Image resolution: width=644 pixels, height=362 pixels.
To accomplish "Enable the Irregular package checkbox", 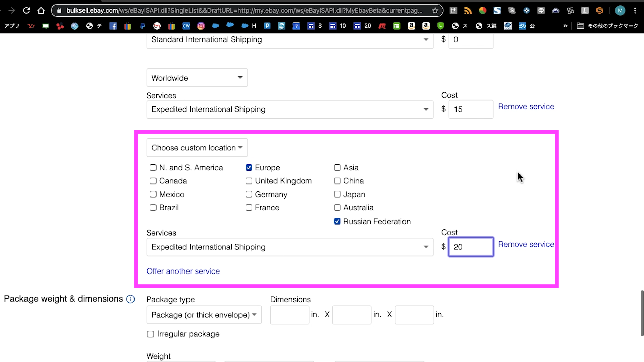I will tap(150, 334).
